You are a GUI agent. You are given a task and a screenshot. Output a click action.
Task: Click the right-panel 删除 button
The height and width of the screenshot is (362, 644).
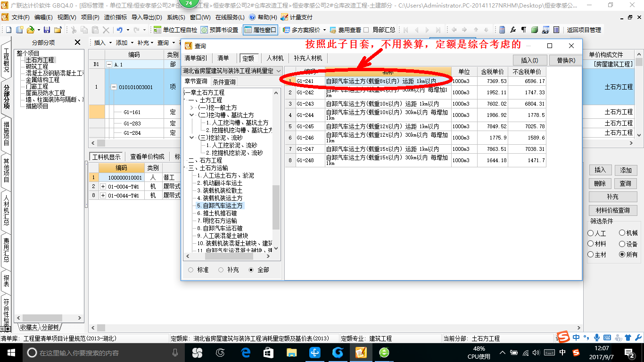point(600,183)
